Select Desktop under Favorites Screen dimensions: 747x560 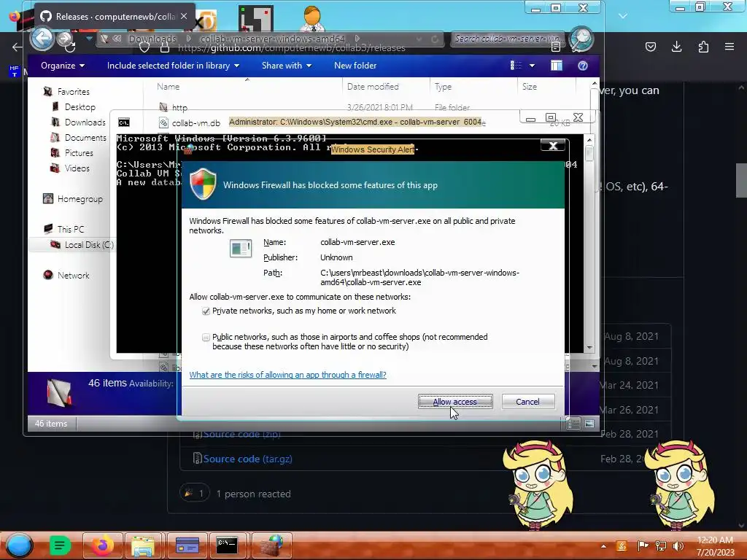pos(80,107)
